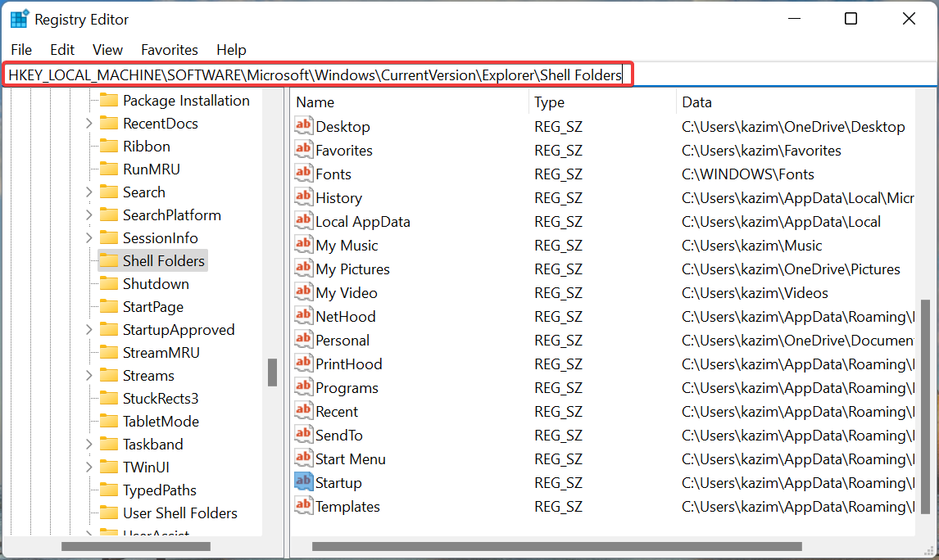Click data C:\Users\kazim\Videos
939x560 pixels.
[x=755, y=292]
